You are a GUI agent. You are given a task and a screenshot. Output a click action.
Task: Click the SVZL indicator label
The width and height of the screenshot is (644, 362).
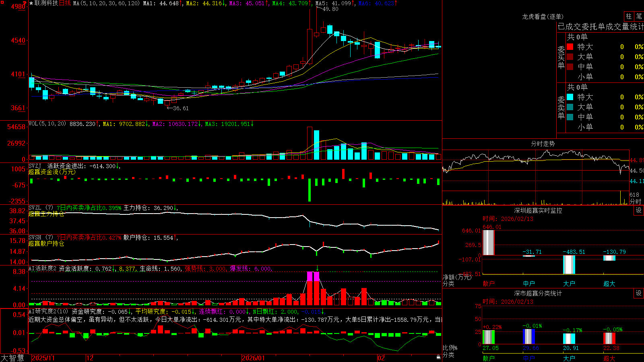pos(35,208)
